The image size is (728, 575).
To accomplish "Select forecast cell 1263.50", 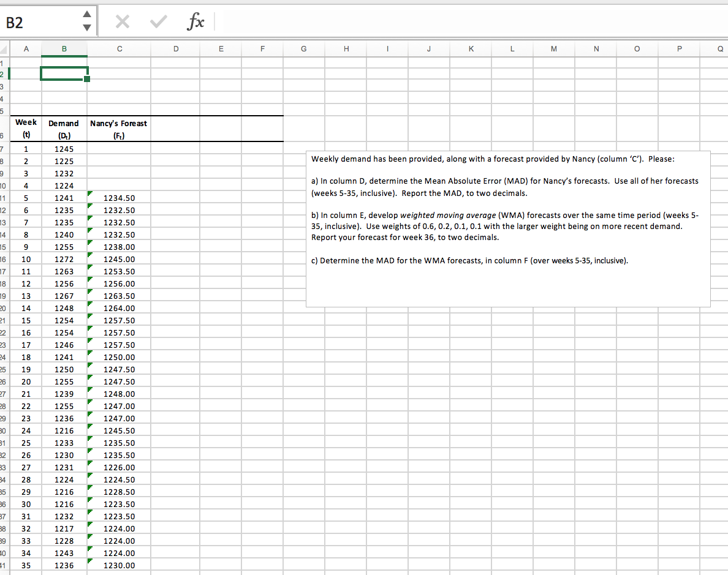I will coord(119,296).
